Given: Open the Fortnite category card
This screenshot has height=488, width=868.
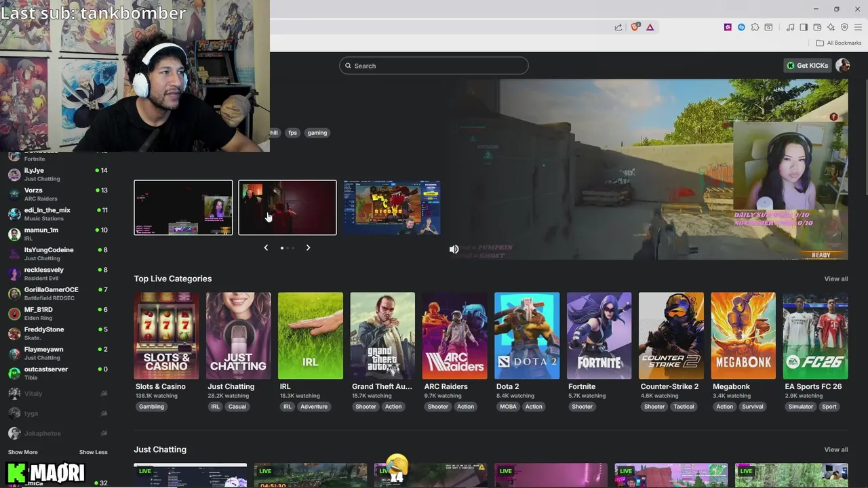Looking at the screenshot, I should [x=599, y=335].
